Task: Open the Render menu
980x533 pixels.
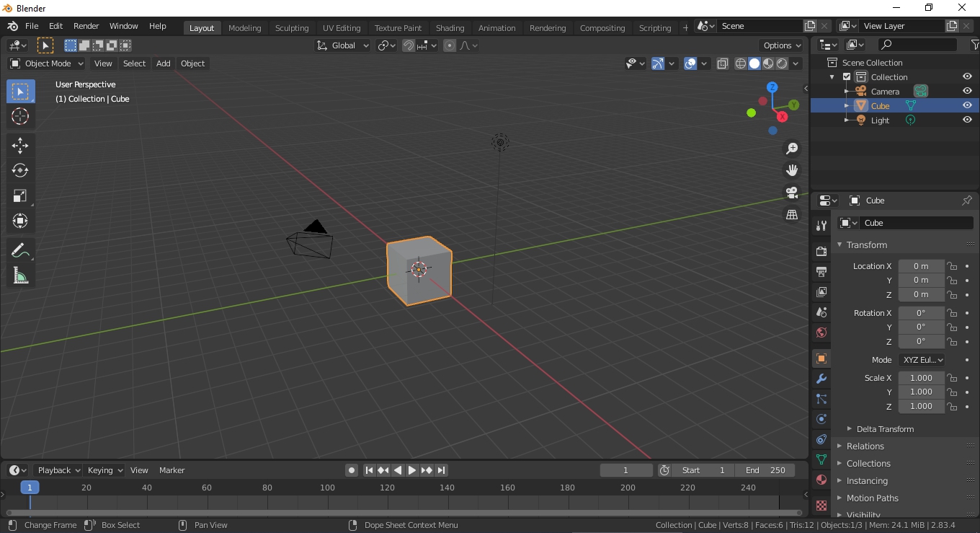Action: 86,26
